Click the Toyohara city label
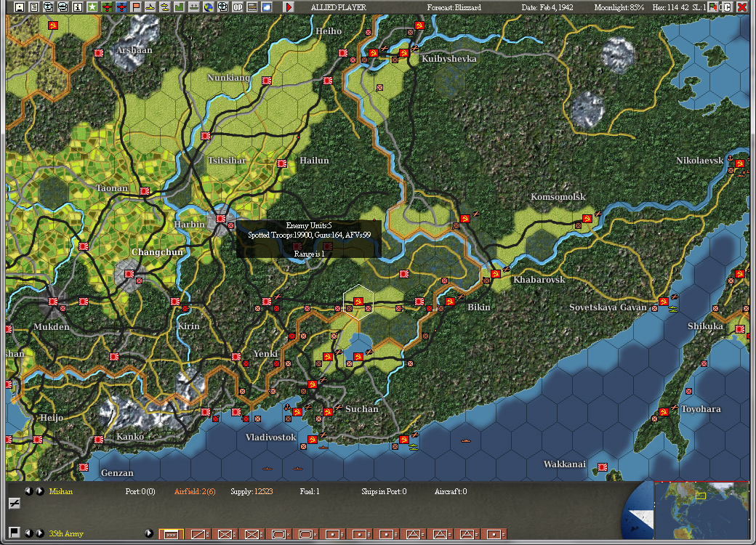The width and height of the screenshot is (756, 545). (701, 409)
